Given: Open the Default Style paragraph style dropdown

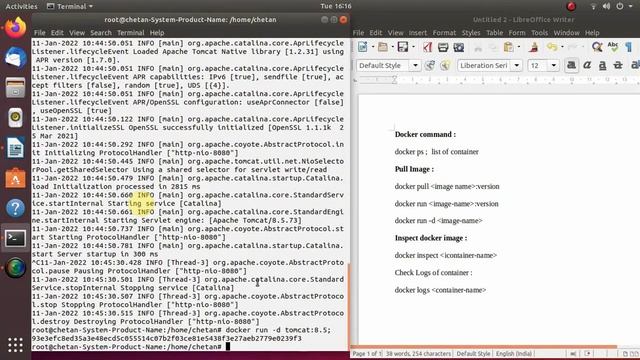Looking at the screenshot, I should tap(415, 65).
